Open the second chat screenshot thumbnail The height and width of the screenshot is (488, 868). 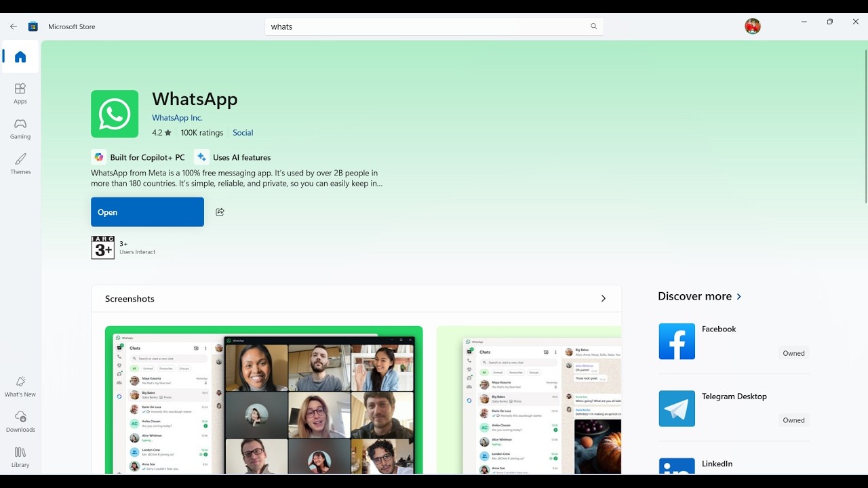click(529, 400)
